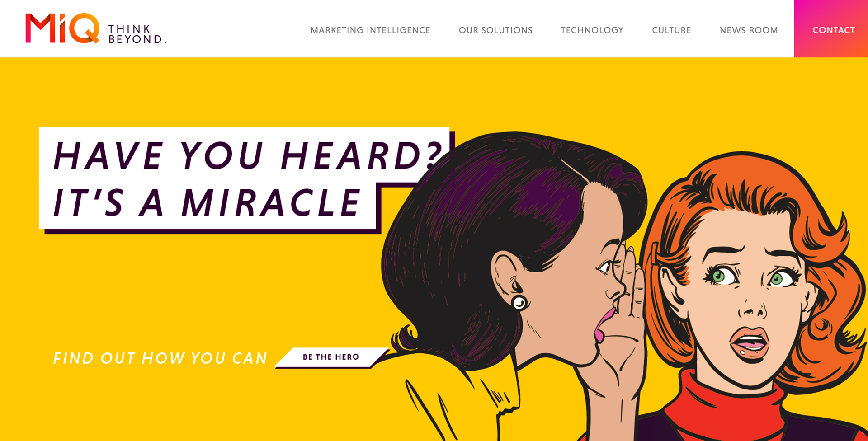
Task: Click the BE THE HERO button
Action: [331, 357]
